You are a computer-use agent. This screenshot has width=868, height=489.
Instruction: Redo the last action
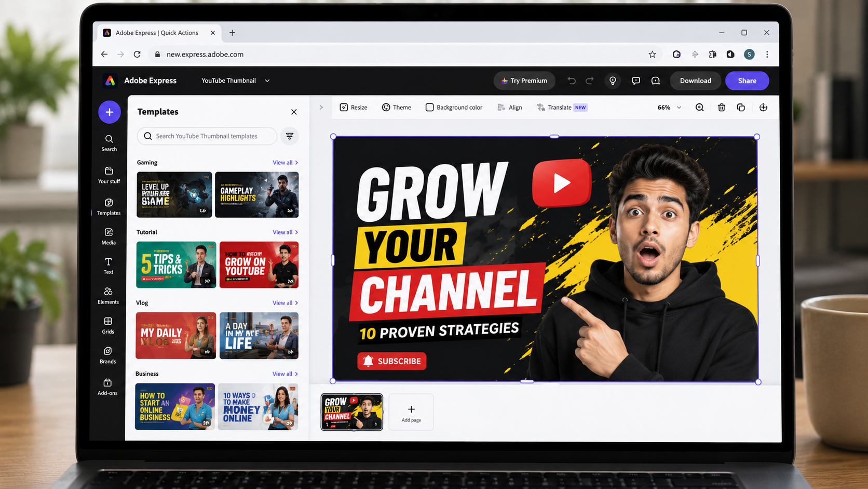[590, 81]
